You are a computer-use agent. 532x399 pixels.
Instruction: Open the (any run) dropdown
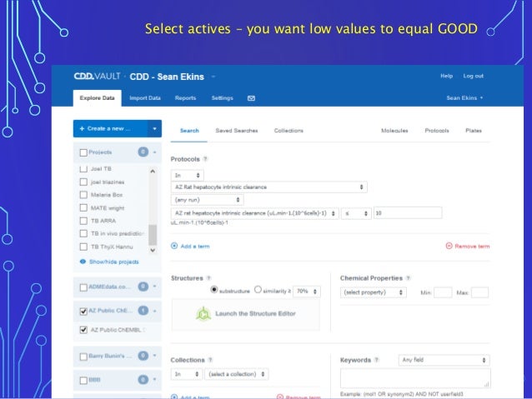tap(207, 200)
